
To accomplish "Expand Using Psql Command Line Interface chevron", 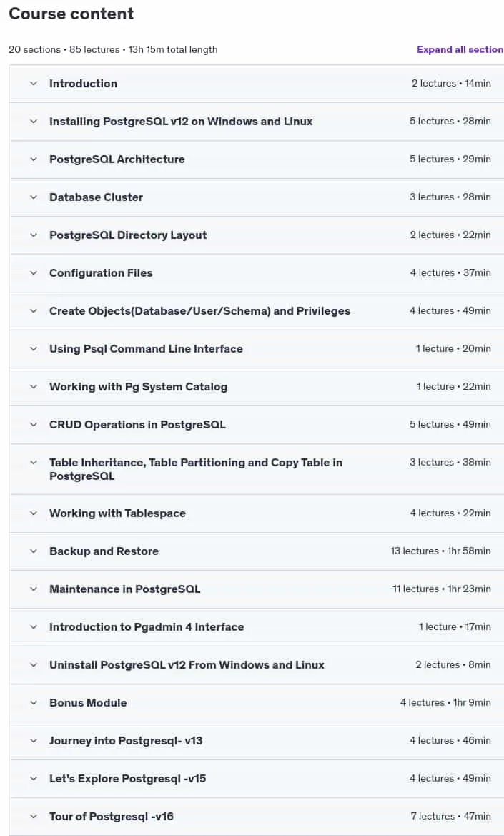I will [x=34, y=349].
